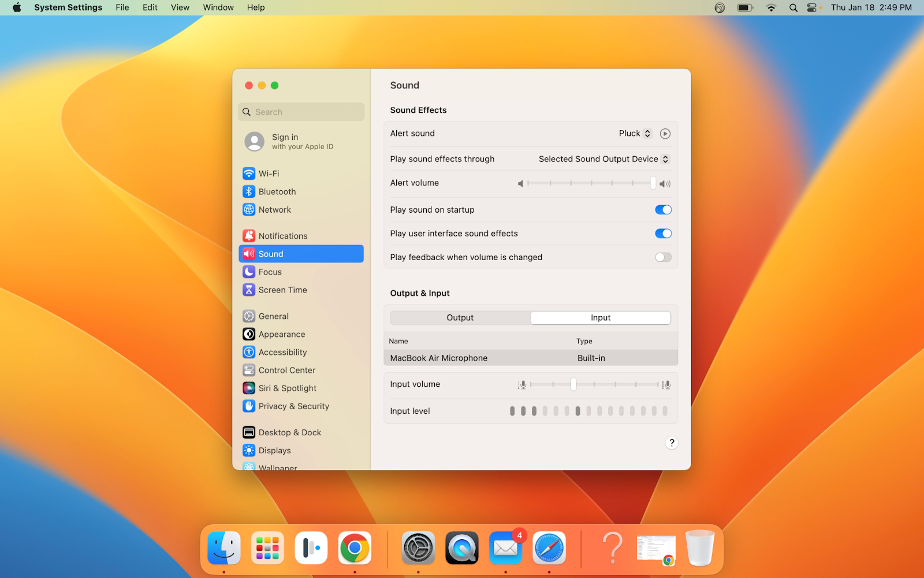Open Control Center in menu bar
This screenshot has height=578, width=924.
coord(813,8)
